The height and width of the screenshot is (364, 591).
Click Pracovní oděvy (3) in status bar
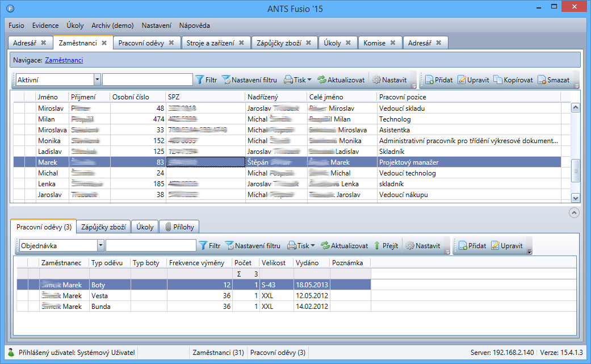pyautogui.click(x=278, y=353)
